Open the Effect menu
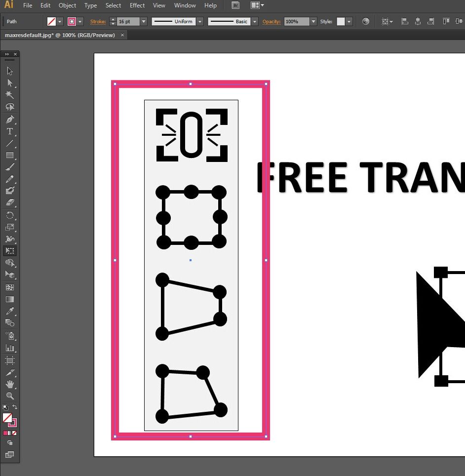This screenshot has height=476, width=465. click(x=137, y=5)
